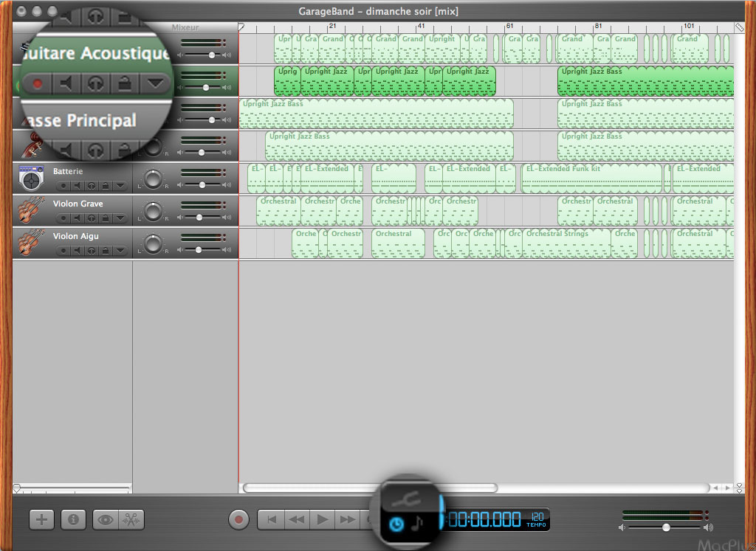This screenshot has width=756, height=551.
Task: Select the Violon Grave track name
Action: click(78, 204)
